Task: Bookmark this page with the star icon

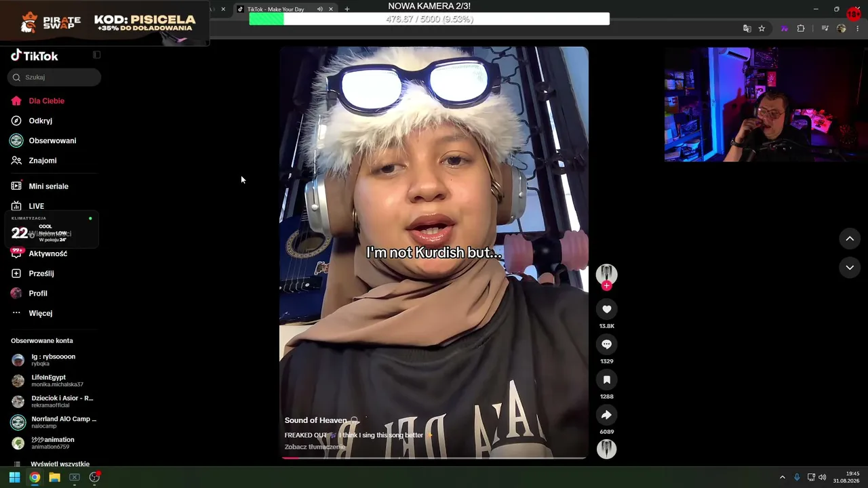Action: click(762, 28)
